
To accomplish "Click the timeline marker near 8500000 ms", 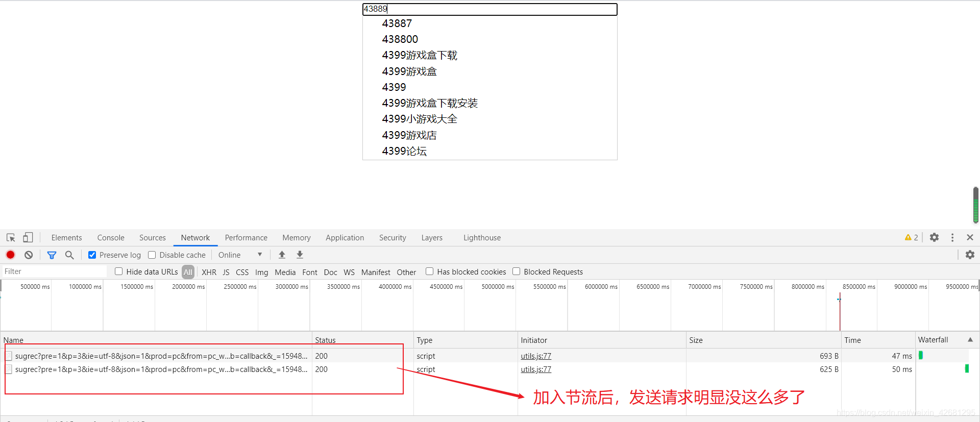I will (840, 311).
